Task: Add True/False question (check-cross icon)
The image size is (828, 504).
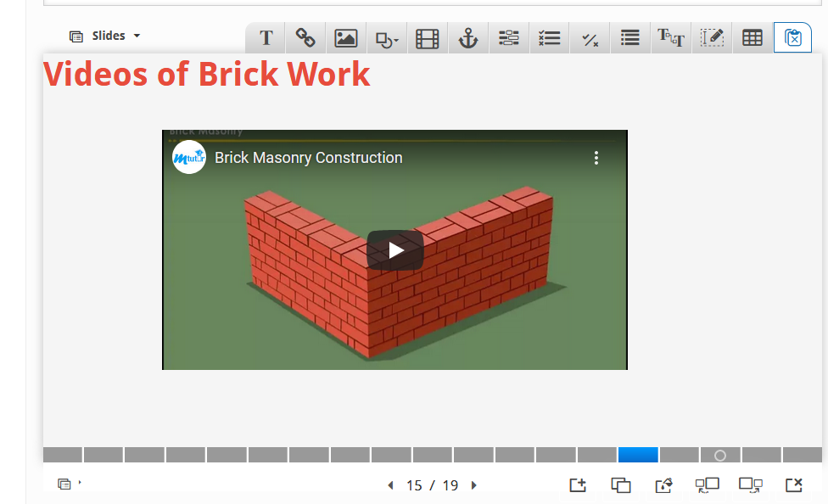Action: click(x=590, y=38)
